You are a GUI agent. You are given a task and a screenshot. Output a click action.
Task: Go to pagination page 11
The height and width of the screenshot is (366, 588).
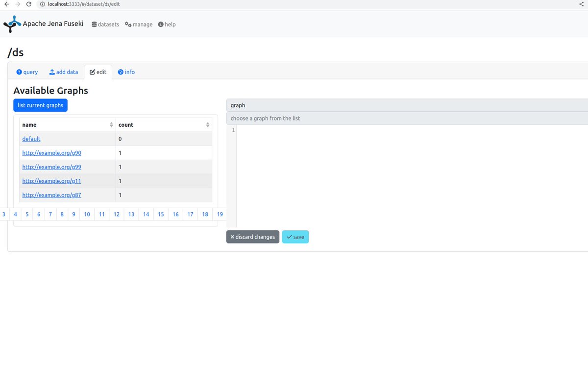tap(101, 214)
